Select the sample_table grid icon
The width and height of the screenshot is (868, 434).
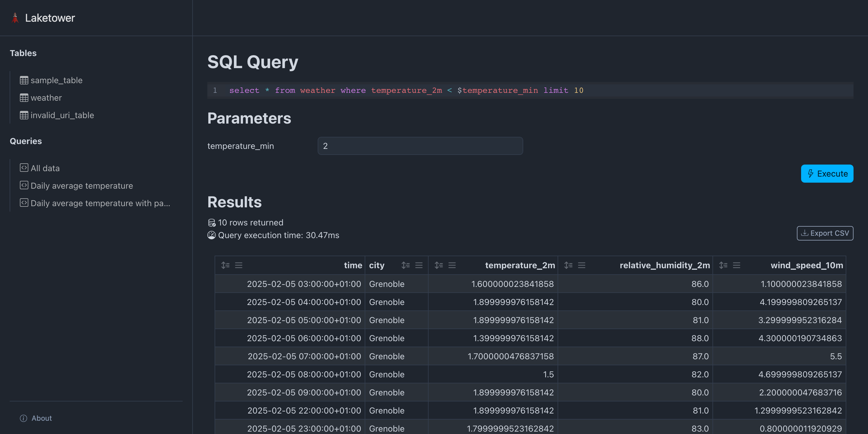pos(24,80)
